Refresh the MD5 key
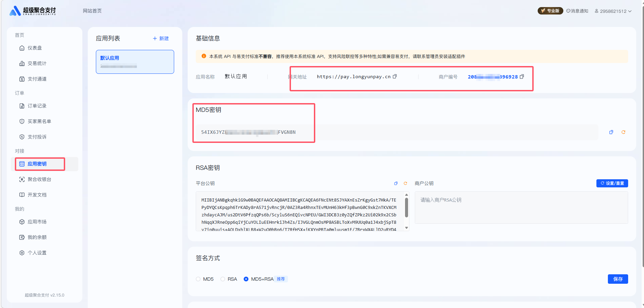This screenshot has height=308, width=644. (623, 132)
